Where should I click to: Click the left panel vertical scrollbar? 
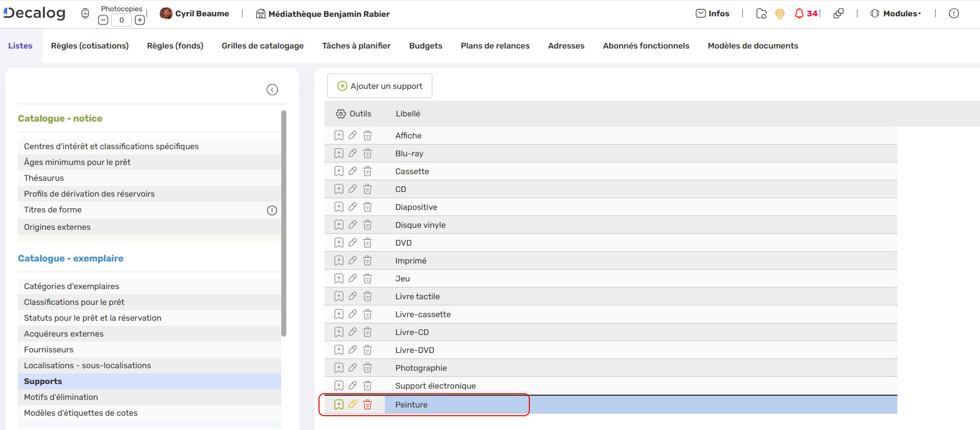tap(284, 223)
